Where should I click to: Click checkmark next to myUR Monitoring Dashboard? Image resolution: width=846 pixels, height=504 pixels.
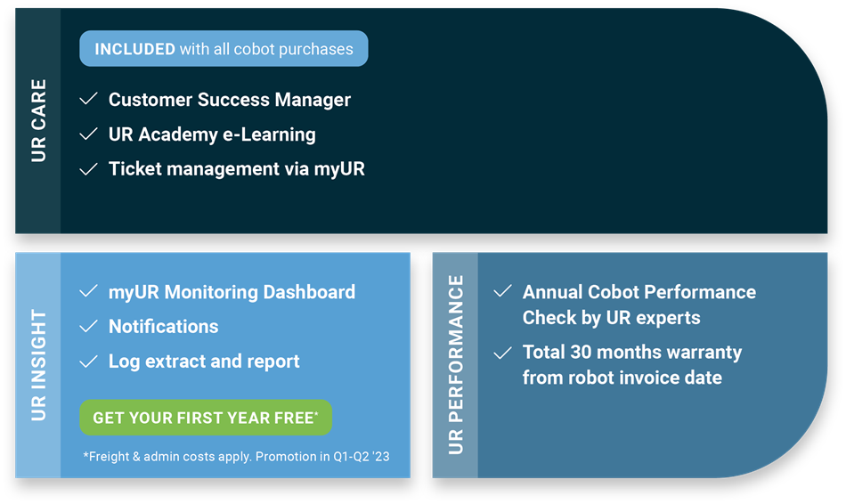pos(88,291)
